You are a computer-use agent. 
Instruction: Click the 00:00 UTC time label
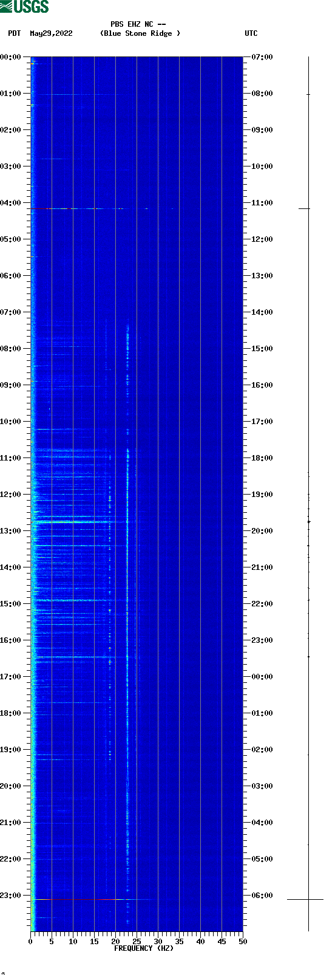[262, 677]
